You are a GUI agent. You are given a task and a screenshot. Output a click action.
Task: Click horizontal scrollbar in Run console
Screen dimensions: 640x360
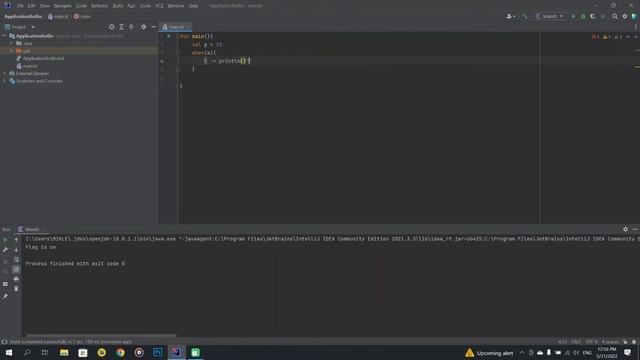tap(101, 336)
